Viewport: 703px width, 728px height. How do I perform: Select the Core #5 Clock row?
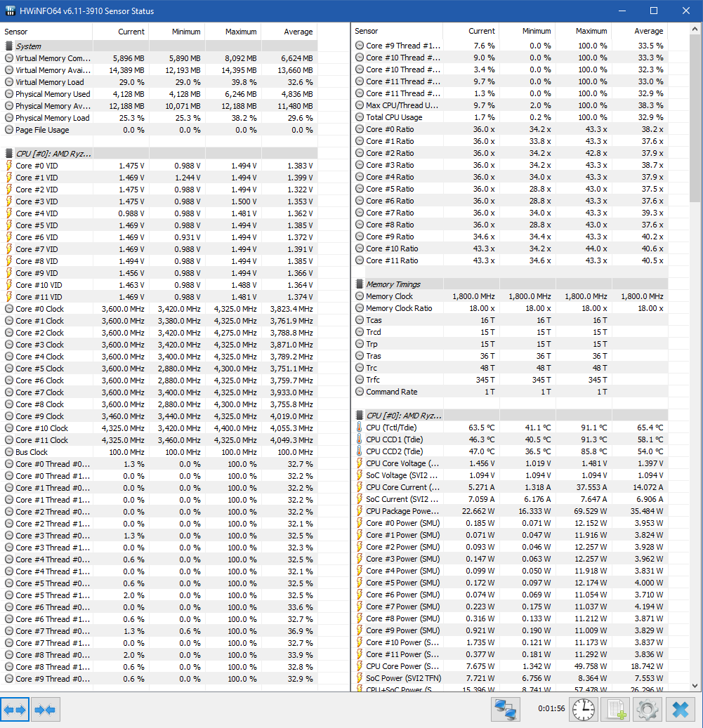click(159, 368)
